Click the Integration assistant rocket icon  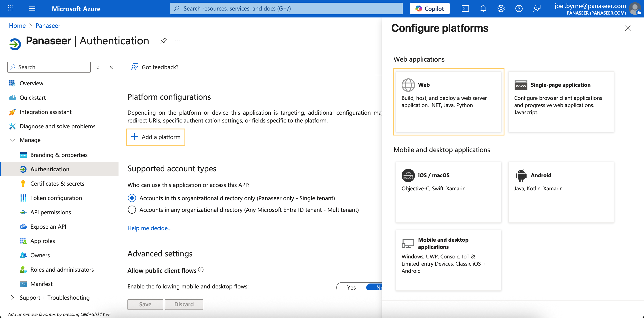coord(12,112)
